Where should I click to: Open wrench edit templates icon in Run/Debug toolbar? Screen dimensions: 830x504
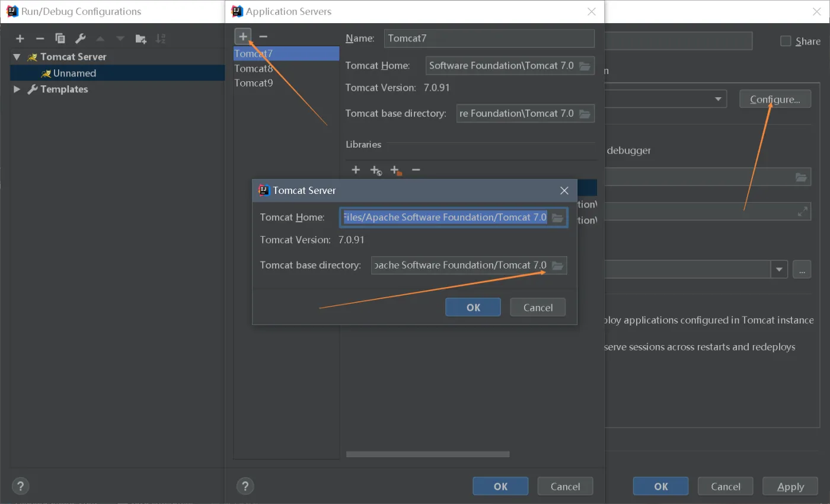point(80,39)
